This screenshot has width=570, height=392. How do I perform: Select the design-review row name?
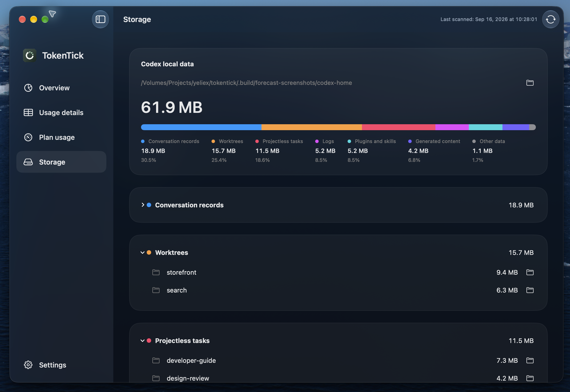pyautogui.click(x=188, y=378)
